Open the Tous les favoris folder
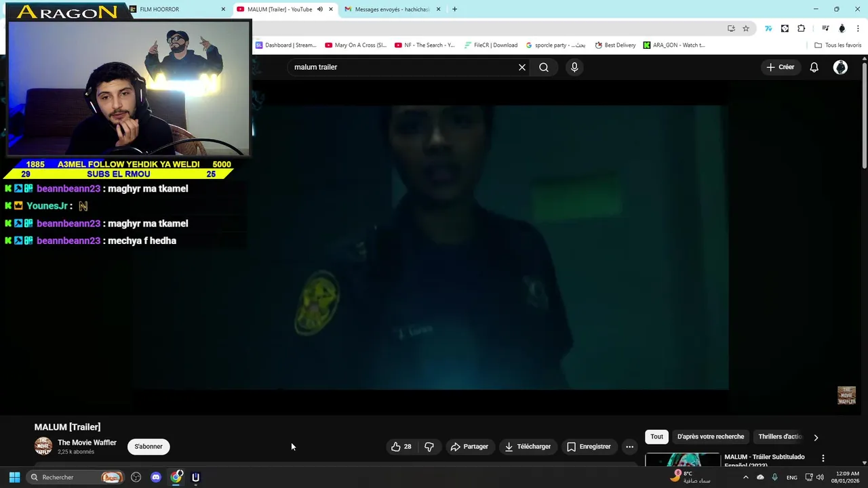Image resolution: width=868 pixels, height=488 pixels. click(838, 45)
